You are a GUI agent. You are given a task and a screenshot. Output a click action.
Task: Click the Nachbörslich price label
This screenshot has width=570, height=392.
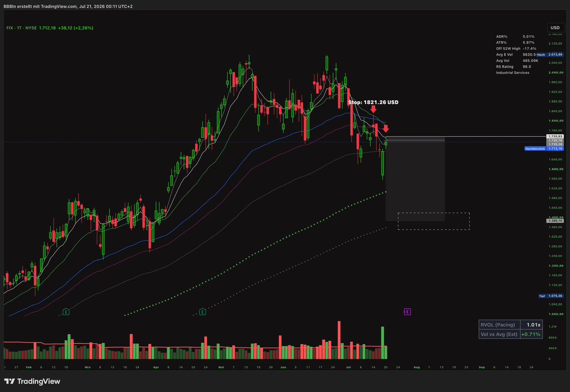(x=534, y=149)
